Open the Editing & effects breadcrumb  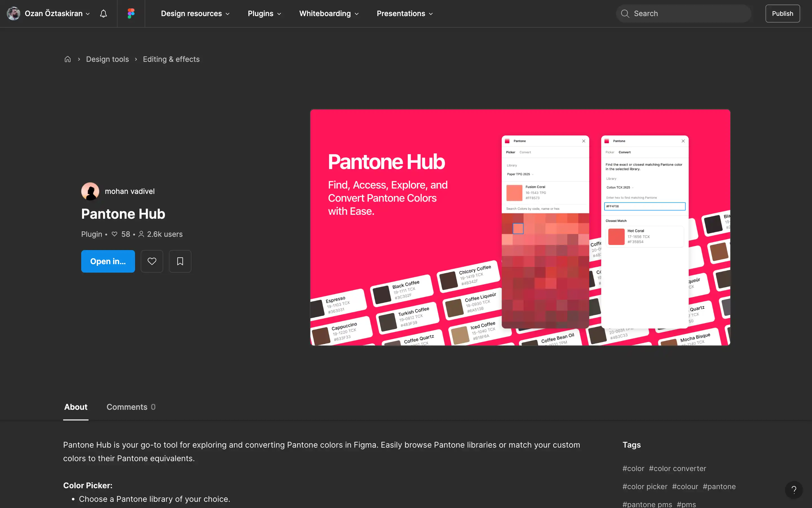[x=171, y=59]
